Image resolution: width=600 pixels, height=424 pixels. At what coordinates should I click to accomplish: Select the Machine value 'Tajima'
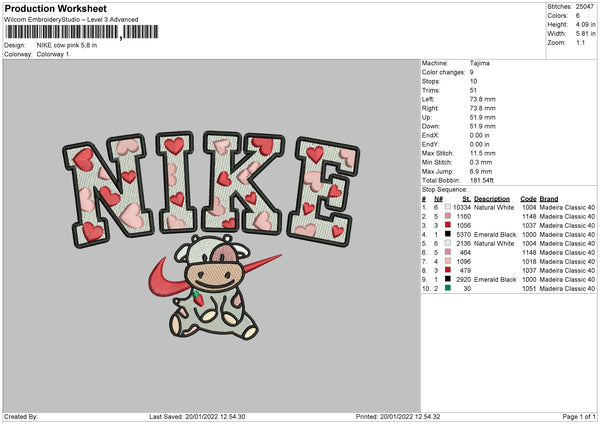479,63
